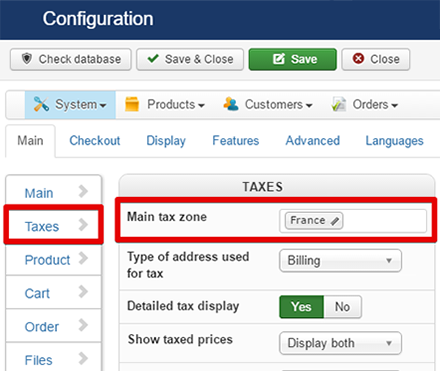Expand the System menu
The height and width of the screenshot is (371, 440).
70,105
